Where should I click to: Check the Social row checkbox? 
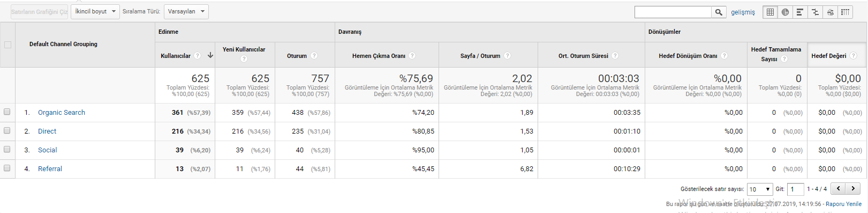point(7,149)
